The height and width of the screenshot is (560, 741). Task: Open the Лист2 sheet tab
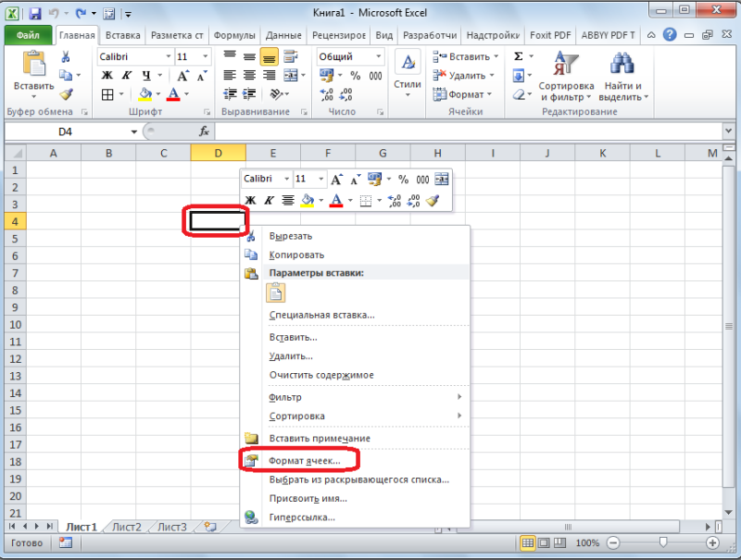127,527
